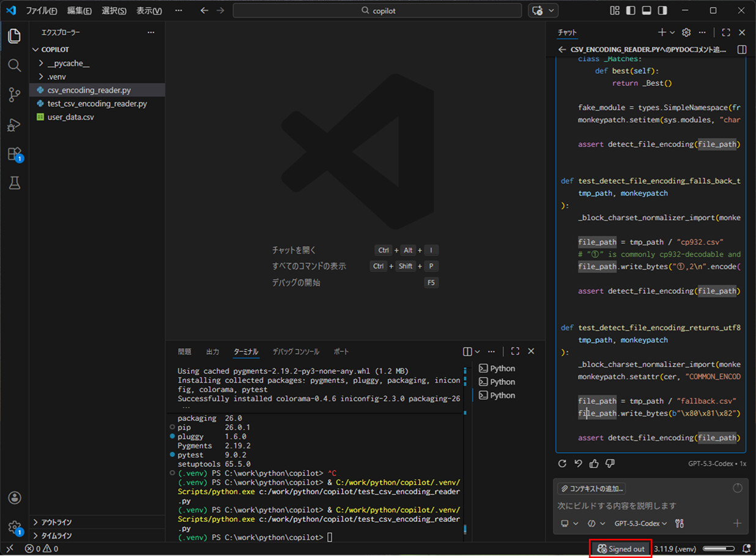The height and width of the screenshot is (558, 756).
Task: Adjust the slider in the bottom status bar
Action: [719, 548]
